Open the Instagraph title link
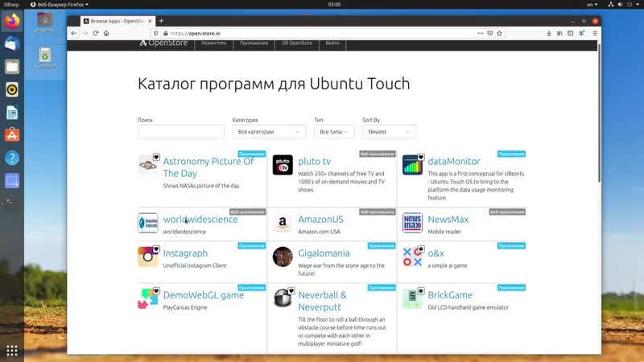The width and height of the screenshot is (644, 362). coord(185,253)
